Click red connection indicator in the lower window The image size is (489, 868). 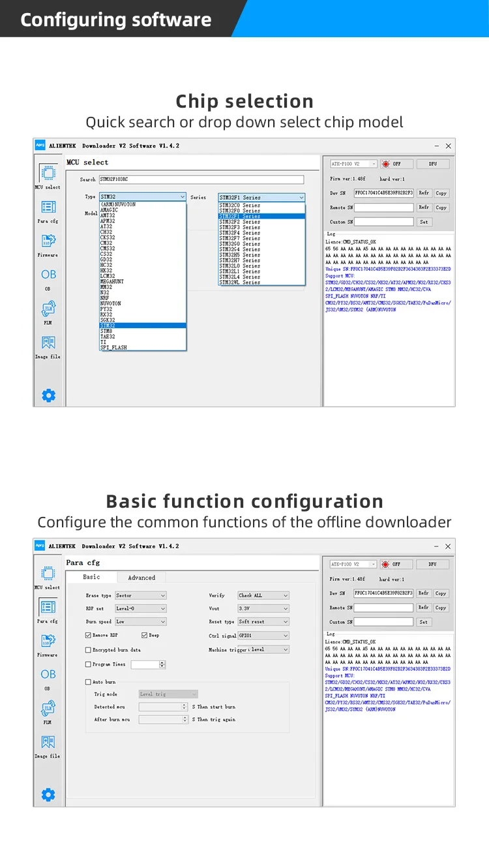point(385,564)
